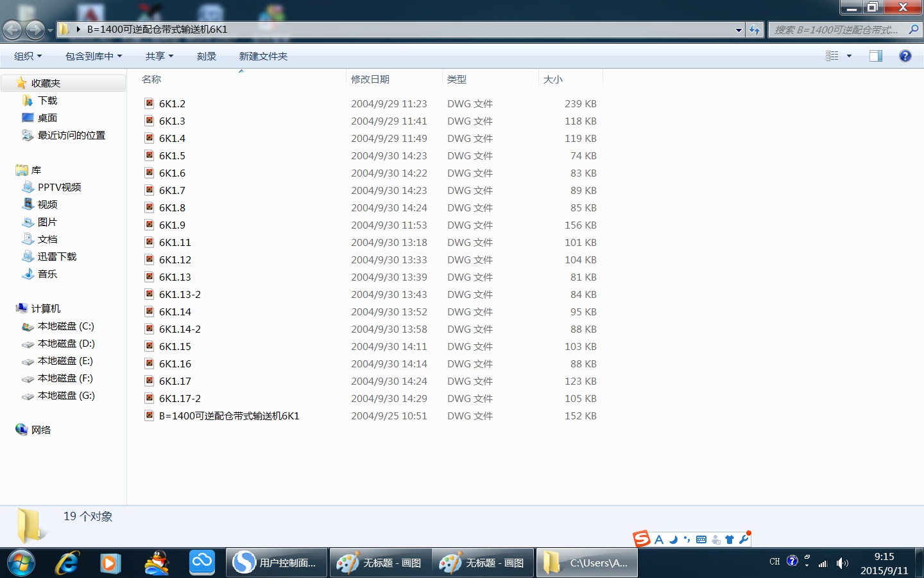
Task: Open 本地磁盘 (D:) in the sidebar
Action: (x=66, y=344)
